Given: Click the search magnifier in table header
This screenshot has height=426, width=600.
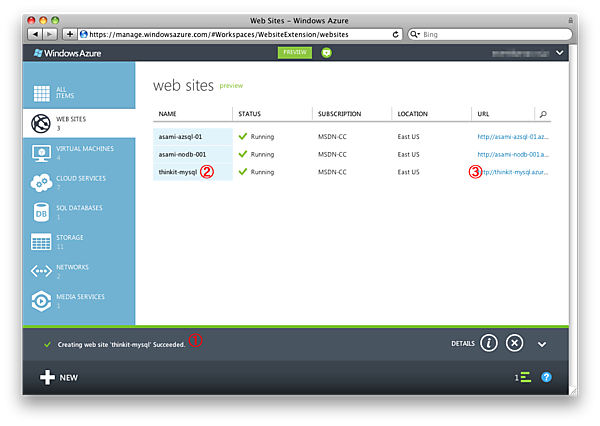Looking at the screenshot, I should click(x=543, y=114).
